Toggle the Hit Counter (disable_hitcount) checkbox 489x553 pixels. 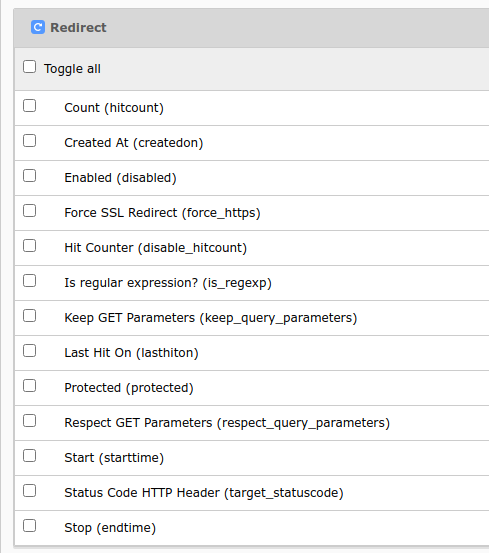29,245
